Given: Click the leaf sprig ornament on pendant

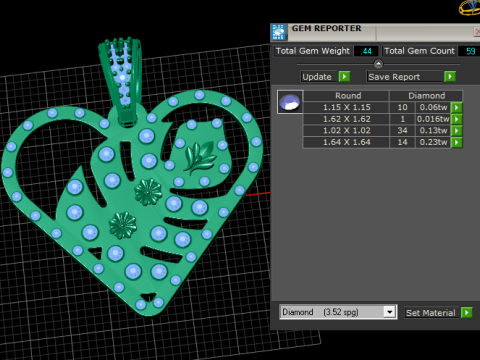Looking at the screenshot, I should (x=199, y=157).
